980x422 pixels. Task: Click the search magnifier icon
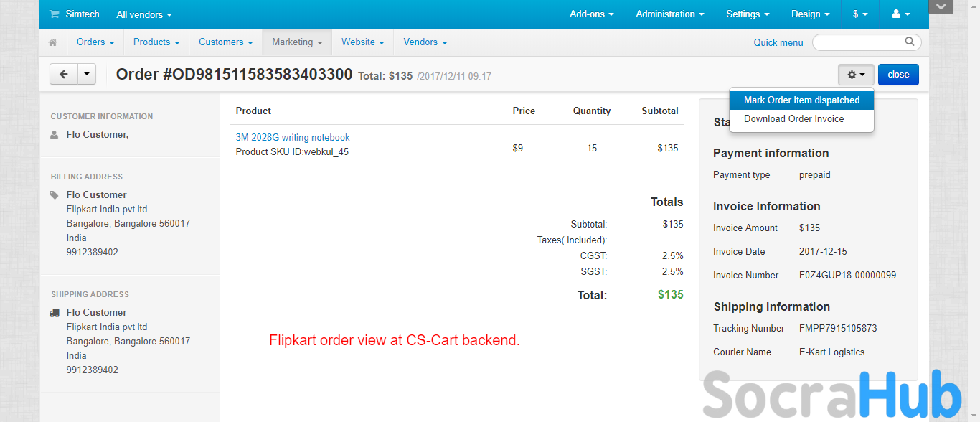point(910,42)
